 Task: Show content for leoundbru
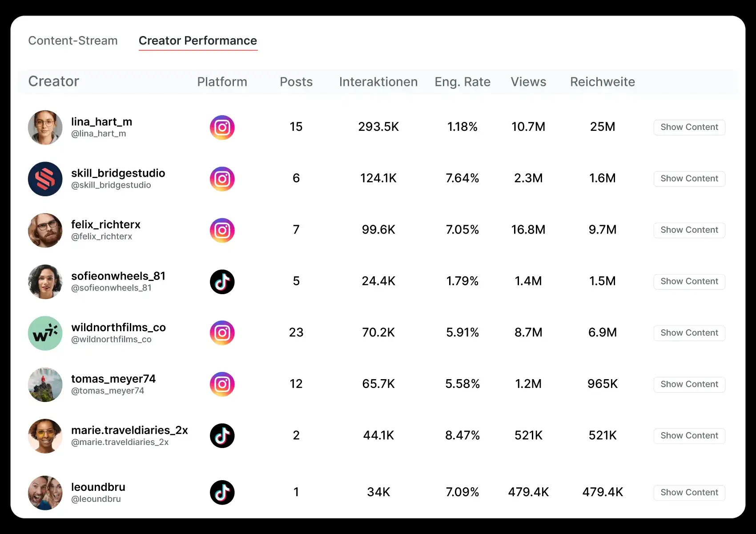(x=689, y=493)
